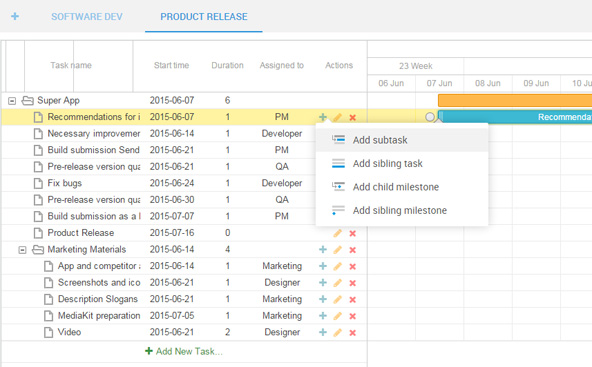
Task: Add task on Description Slogans row
Action: [x=323, y=299]
